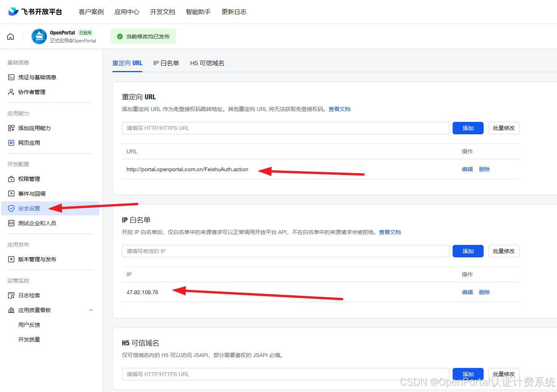This screenshot has width=557, height=392.
Task: Open 查看文档 link in IP 白名单 section
Action: click(x=390, y=232)
